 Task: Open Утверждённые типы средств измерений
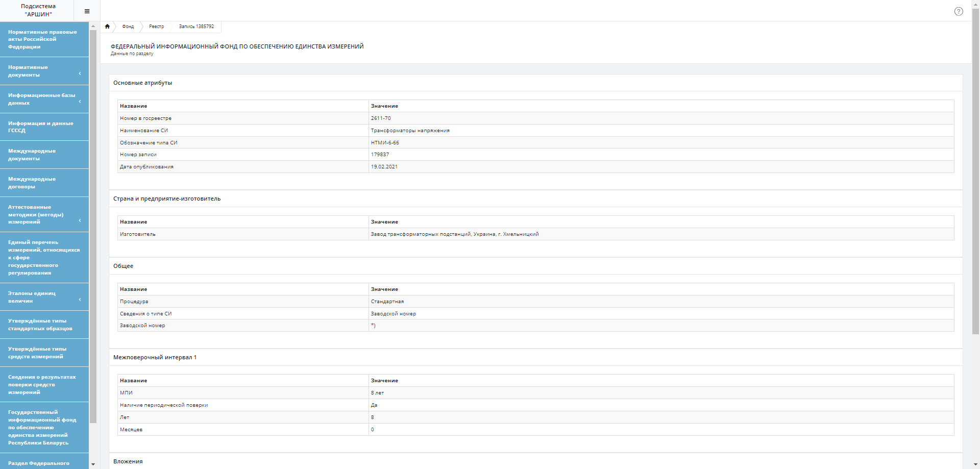(37, 353)
